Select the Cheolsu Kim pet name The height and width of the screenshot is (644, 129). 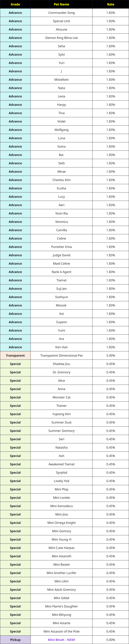(x=62, y=180)
